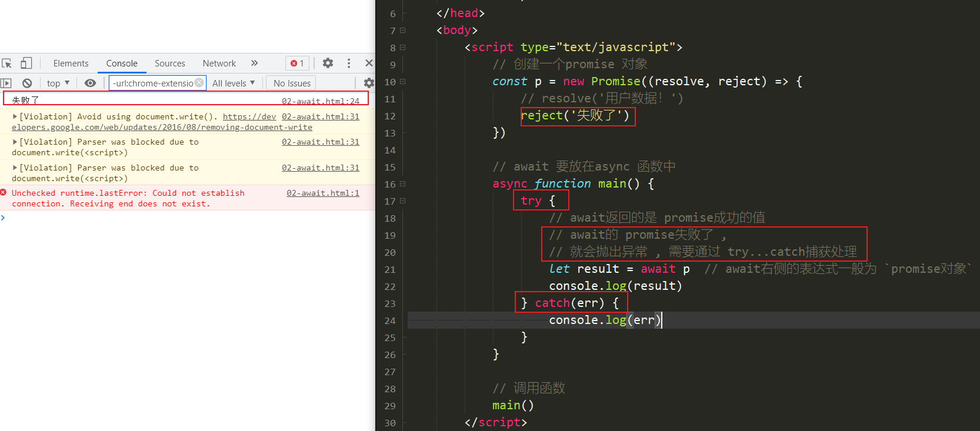Click the console prompt input area
980x431 pixels.
click(188, 218)
